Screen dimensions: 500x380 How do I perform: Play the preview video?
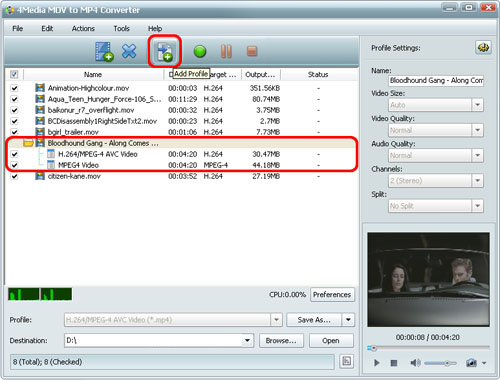376,363
